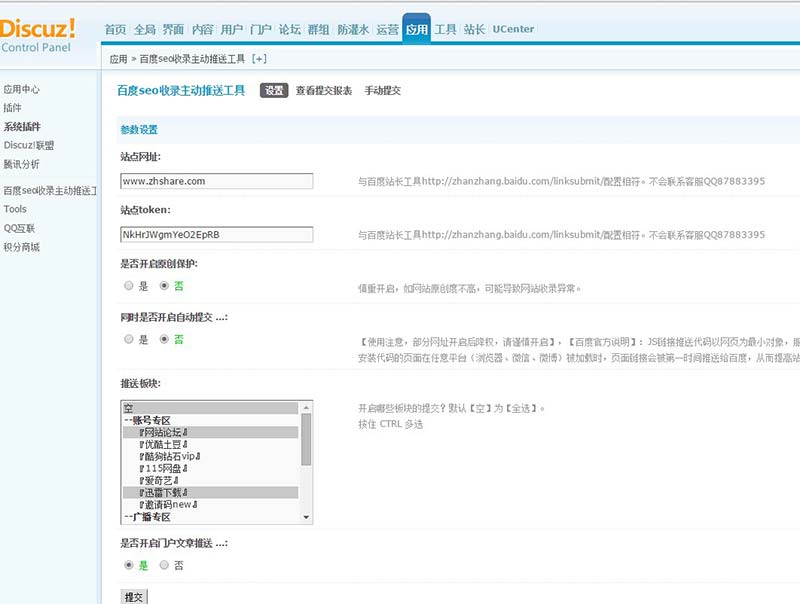The width and height of the screenshot is (800, 604).
Task: Open the 防灌水 menu item
Action: pyautogui.click(x=352, y=30)
